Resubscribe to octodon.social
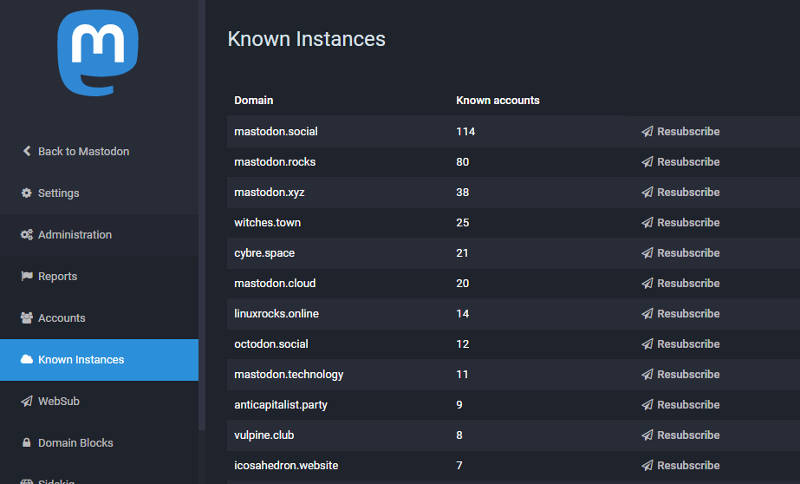Image resolution: width=800 pixels, height=484 pixels. point(681,344)
